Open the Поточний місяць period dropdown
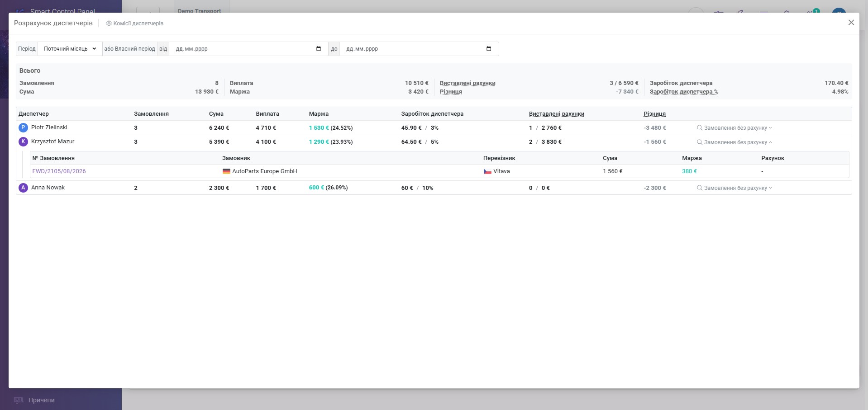Image resolution: width=868 pixels, height=410 pixels. (x=70, y=49)
